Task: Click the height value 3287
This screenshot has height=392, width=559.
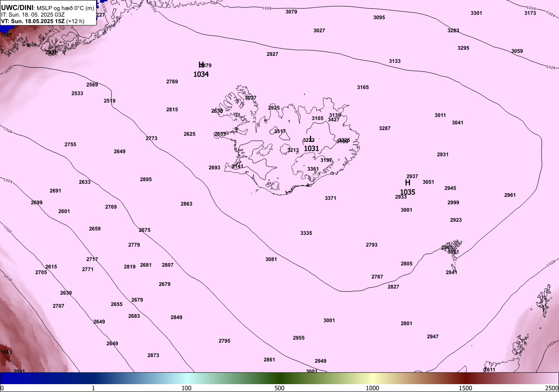Action: [385, 128]
